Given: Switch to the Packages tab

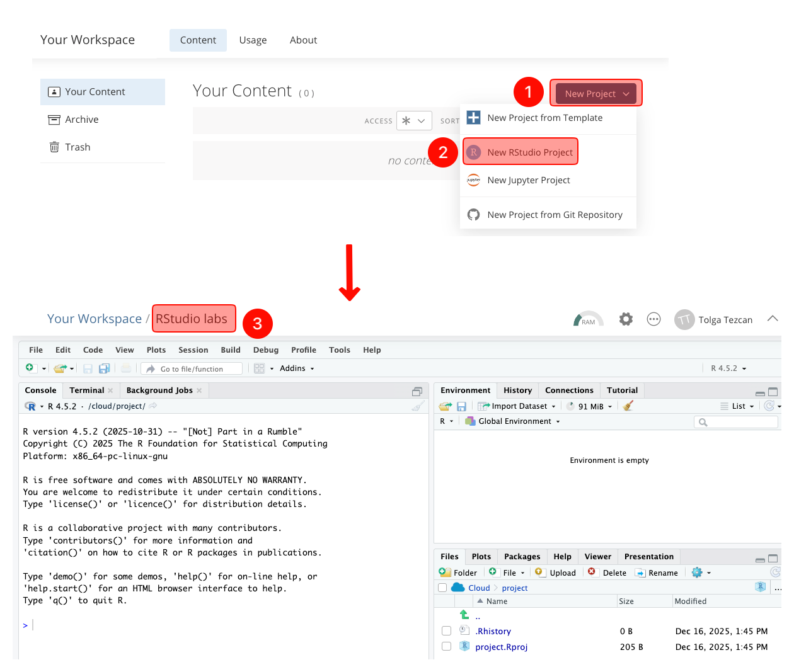Looking at the screenshot, I should click(x=522, y=557).
